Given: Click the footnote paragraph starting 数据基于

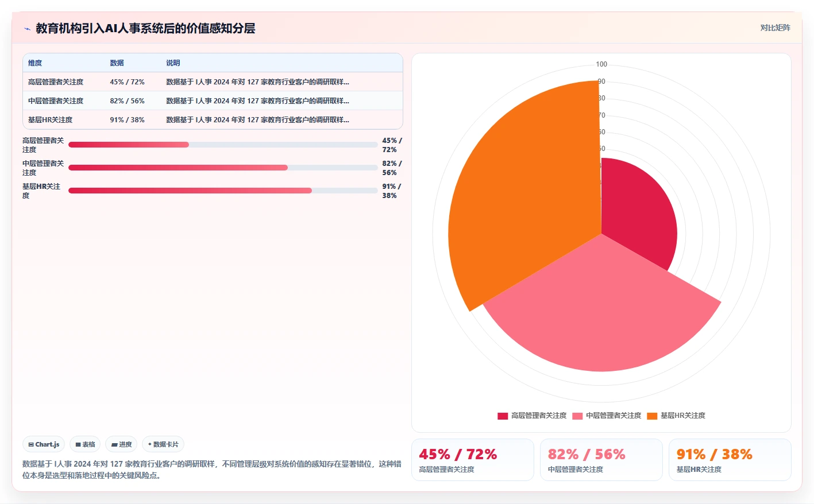Looking at the screenshot, I should pyautogui.click(x=212, y=470).
